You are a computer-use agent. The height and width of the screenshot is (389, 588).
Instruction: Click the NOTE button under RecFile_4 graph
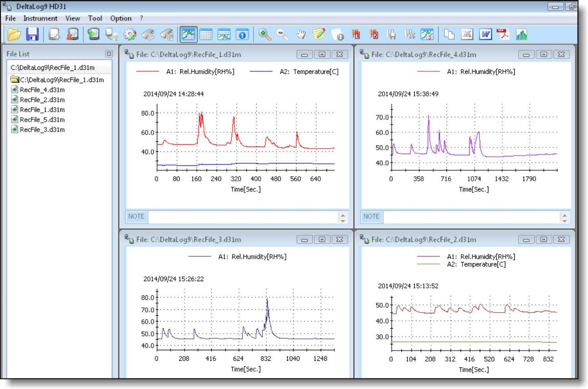tap(371, 216)
